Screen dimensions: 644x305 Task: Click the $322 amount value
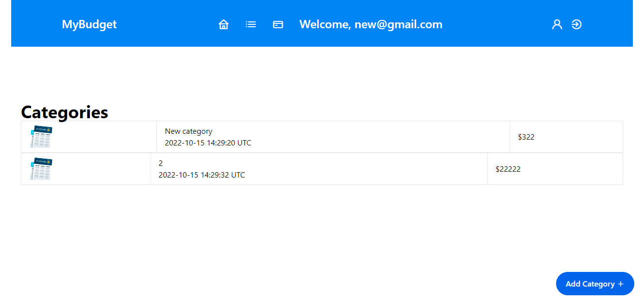pyautogui.click(x=525, y=137)
